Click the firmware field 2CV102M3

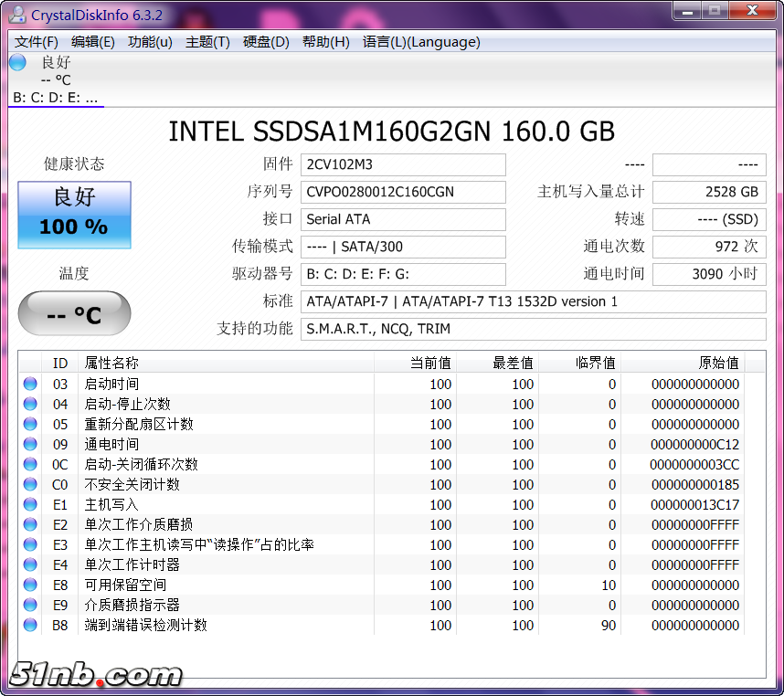[403, 165]
